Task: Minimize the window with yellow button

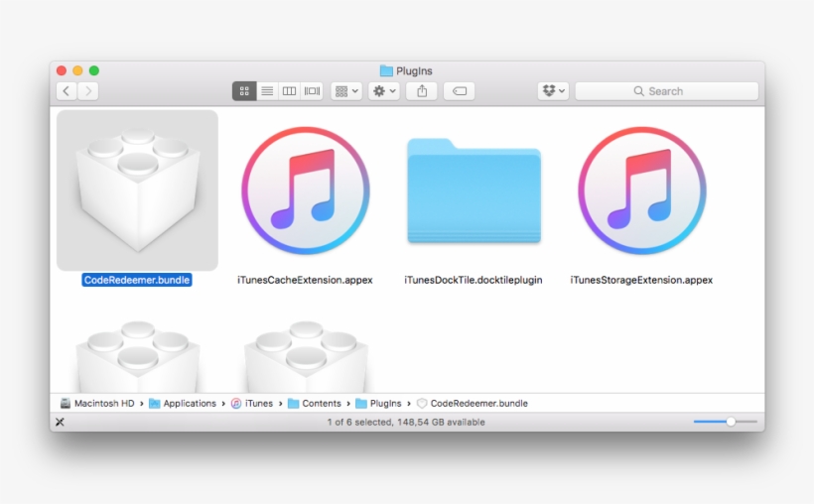Action: pyautogui.click(x=77, y=70)
